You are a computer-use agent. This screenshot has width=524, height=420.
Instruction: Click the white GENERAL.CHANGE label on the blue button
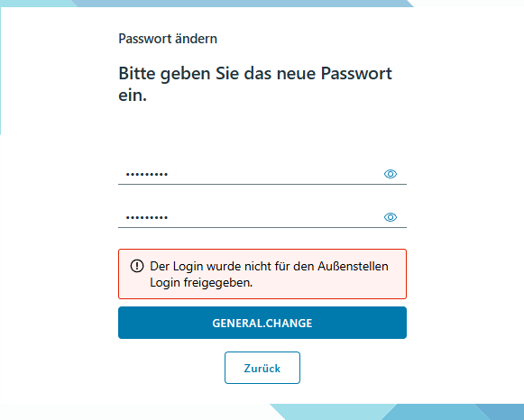click(x=262, y=324)
